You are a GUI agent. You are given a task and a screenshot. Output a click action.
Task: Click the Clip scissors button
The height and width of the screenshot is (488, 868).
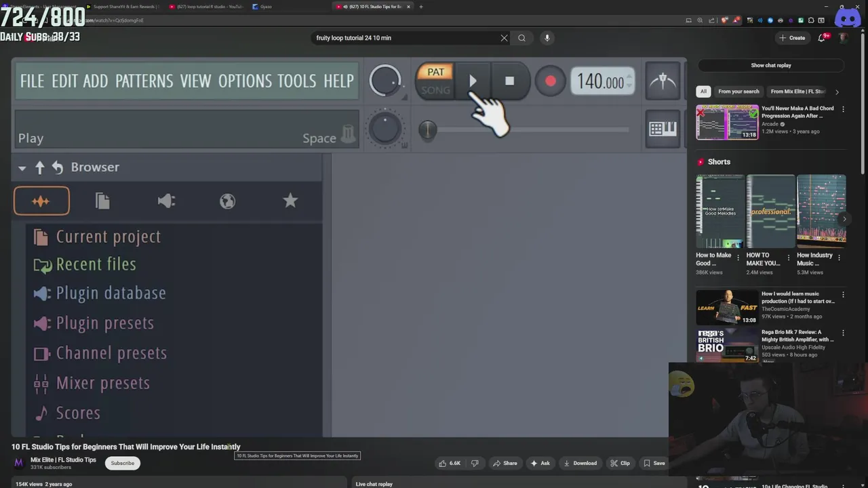tap(620, 463)
